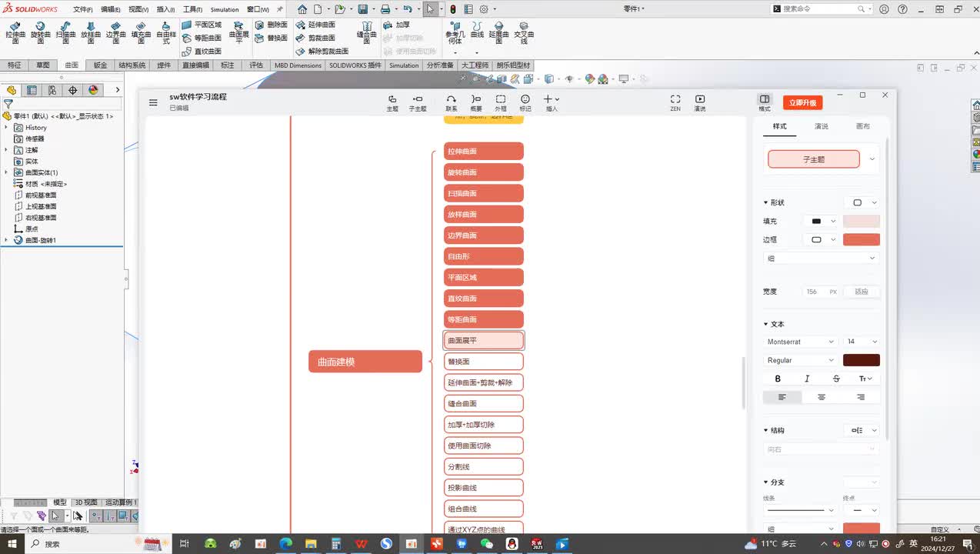Open the 结构 structure dropdown

click(x=862, y=430)
